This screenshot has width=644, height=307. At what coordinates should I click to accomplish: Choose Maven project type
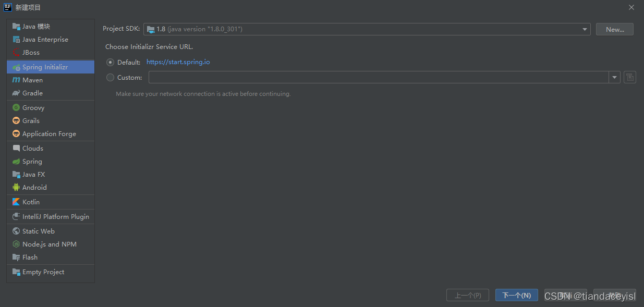point(51,80)
